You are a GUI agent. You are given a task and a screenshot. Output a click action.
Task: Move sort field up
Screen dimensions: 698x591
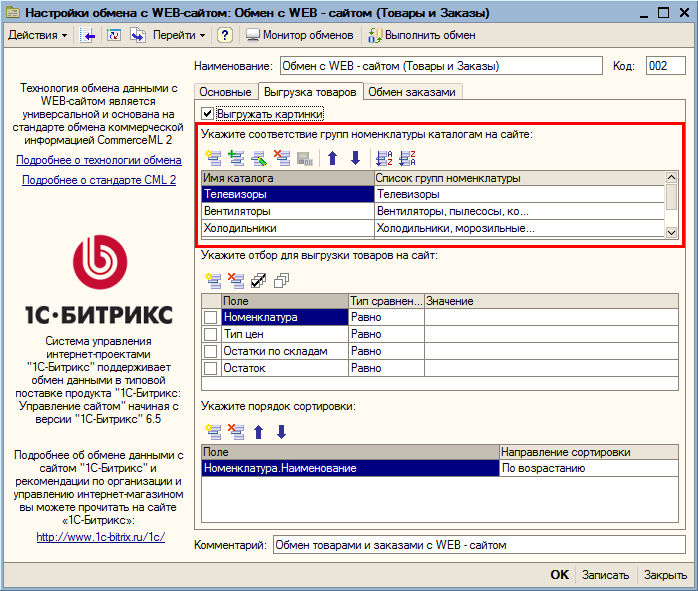tap(259, 432)
